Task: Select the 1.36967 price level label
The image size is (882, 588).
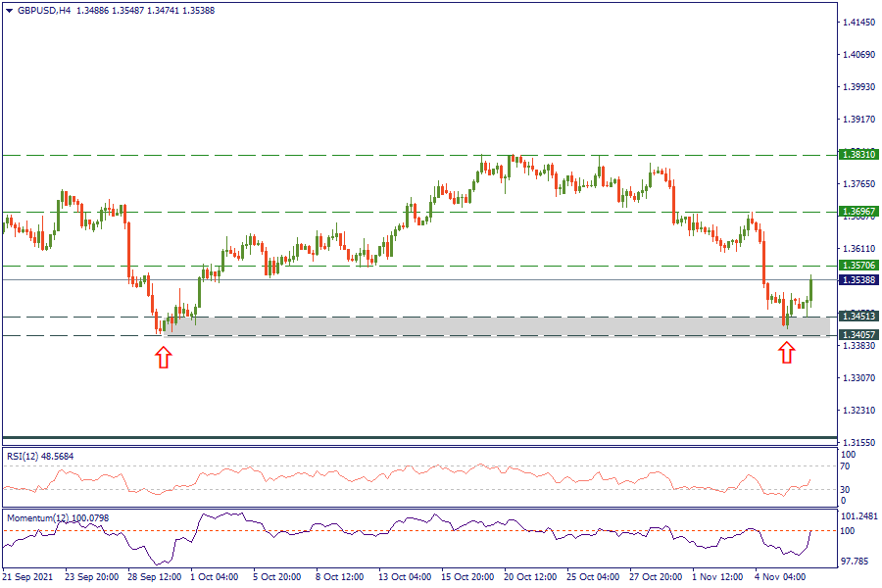Action: (858, 212)
